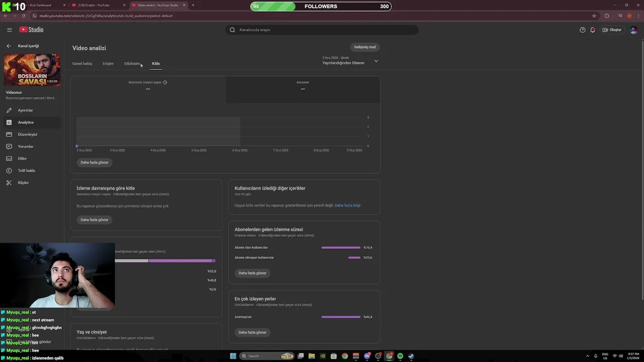The image size is (644, 362).
Task: Open the Chrome profile H avatar
Action: pos(629,16)
